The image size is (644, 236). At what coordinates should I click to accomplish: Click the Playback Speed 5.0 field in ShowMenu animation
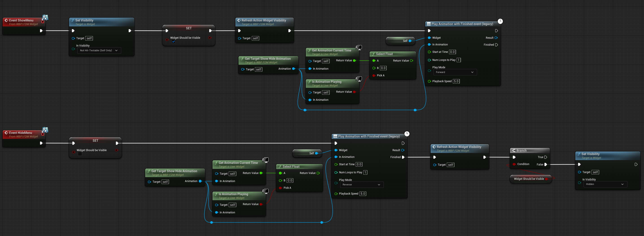[x=456, y=81]
